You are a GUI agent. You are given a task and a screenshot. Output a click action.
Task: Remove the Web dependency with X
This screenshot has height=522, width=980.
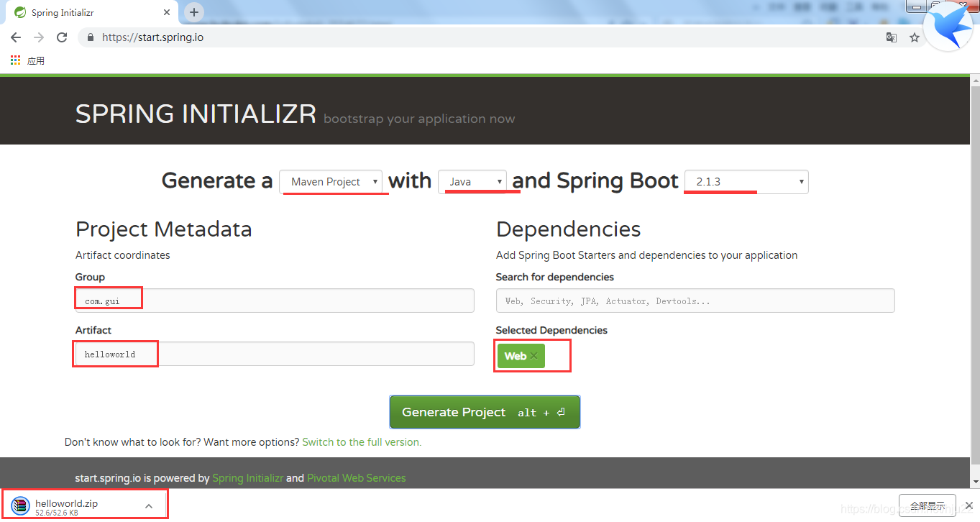(x=533, y=356)
